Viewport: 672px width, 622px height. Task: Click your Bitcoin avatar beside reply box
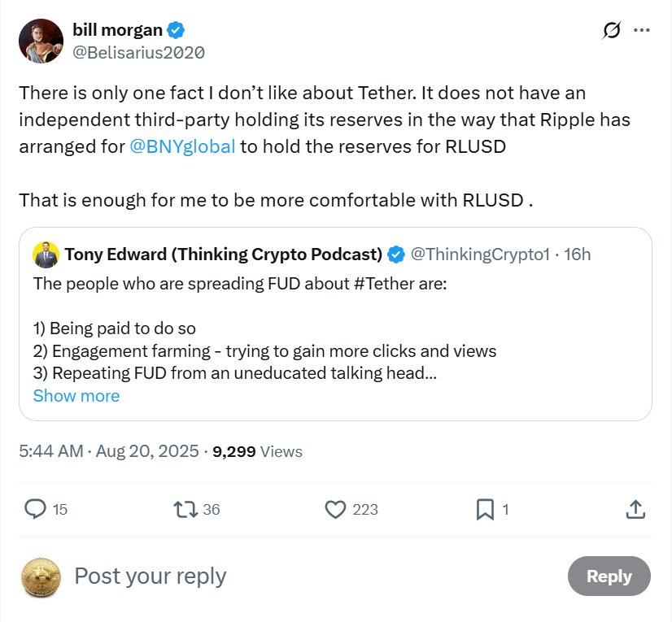[41, 577]
